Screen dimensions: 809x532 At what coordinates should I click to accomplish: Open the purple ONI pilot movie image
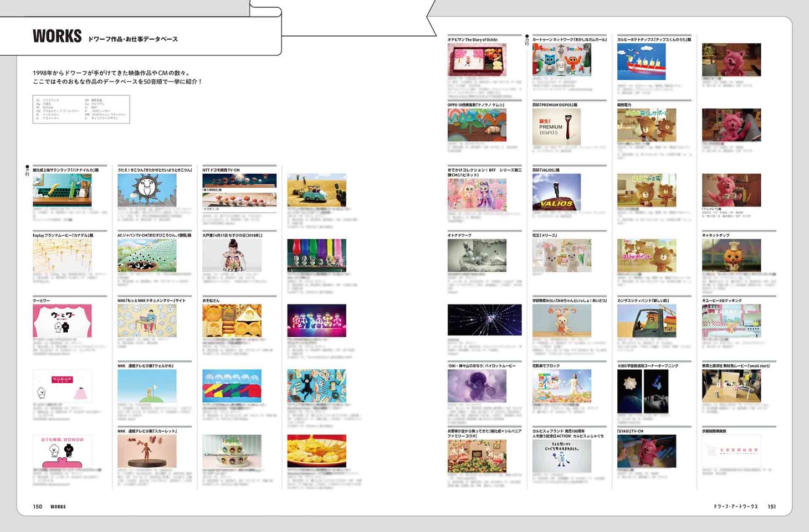pos(477,386)
